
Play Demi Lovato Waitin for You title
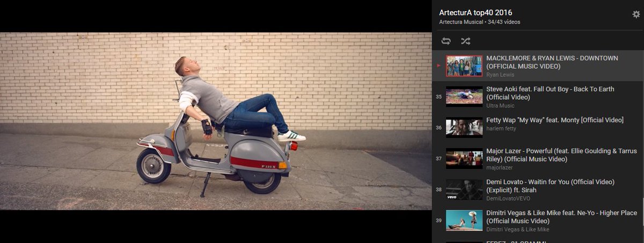tap(550, 186)
